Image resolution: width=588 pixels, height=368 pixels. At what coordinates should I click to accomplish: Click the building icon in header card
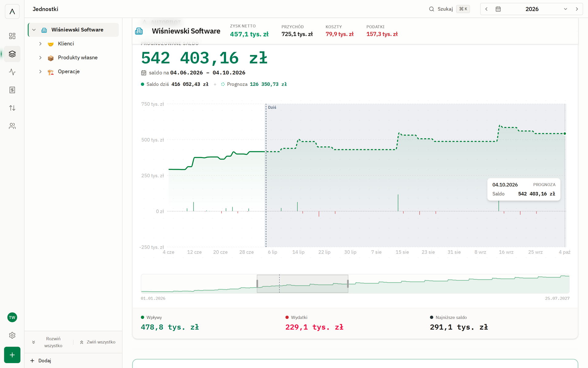[139, 31]
